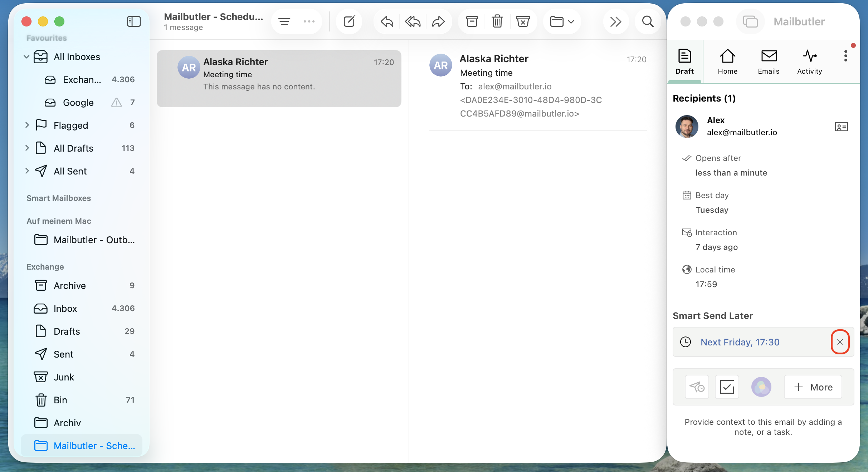Select Alaska Richter message in list
Viewport: 868px width, 472px height.
tap(279, 79)
